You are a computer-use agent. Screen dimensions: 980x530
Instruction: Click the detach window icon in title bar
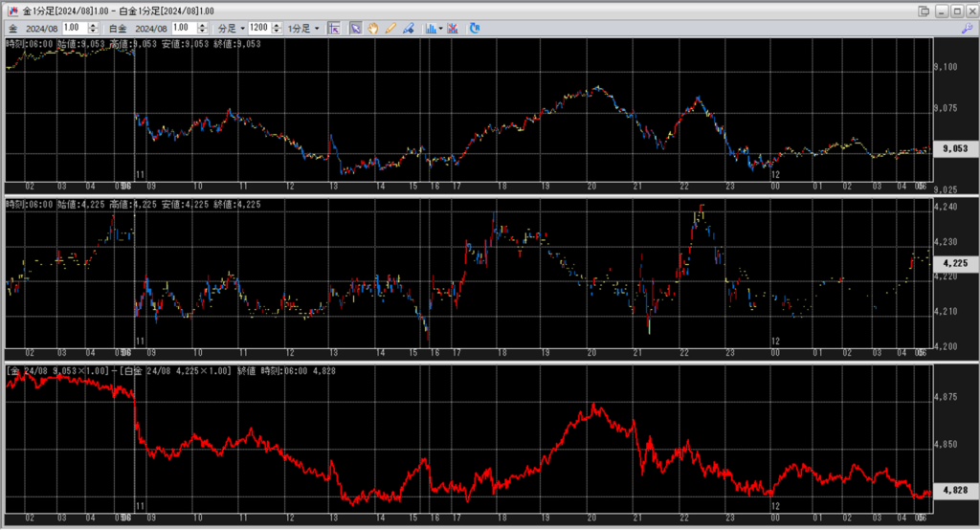pos(924,11)
